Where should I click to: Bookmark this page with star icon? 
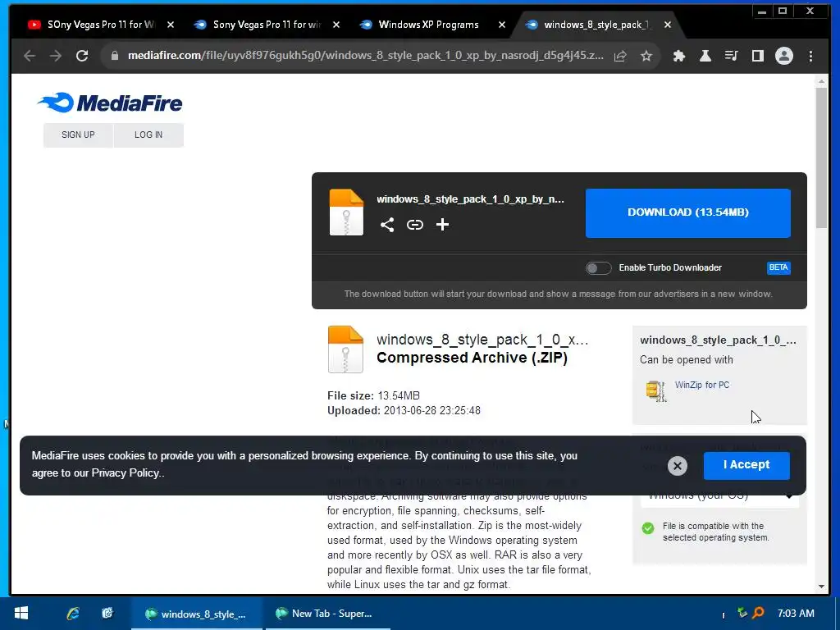tap(646, 56)
